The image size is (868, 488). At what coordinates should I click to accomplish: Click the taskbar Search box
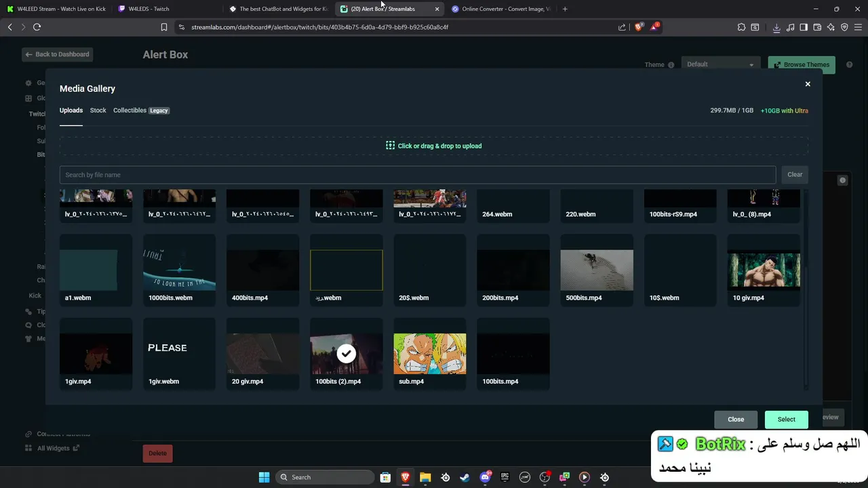click(x=325, y=477)
